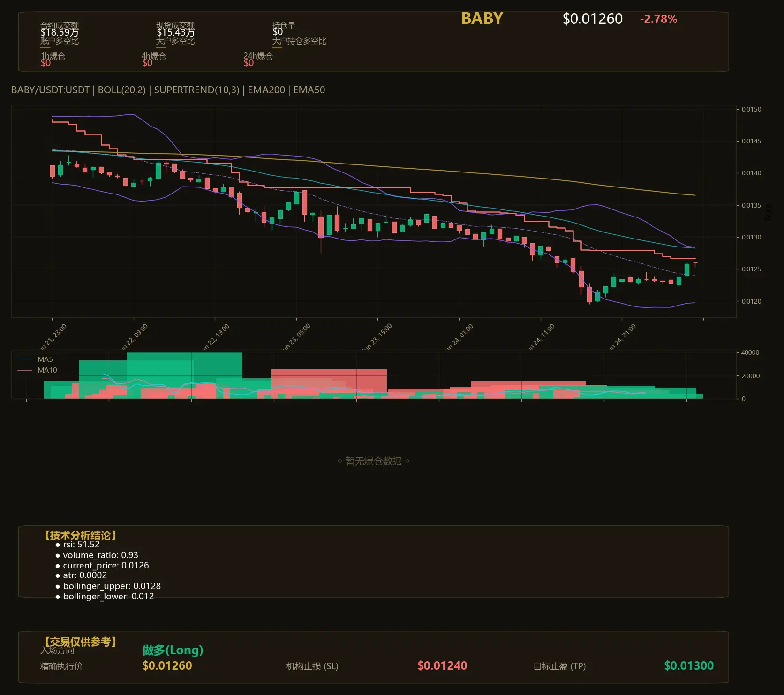Click the 持仓量 open interest label
Viewport: 784px width, 695px height.
pos(284,25)
